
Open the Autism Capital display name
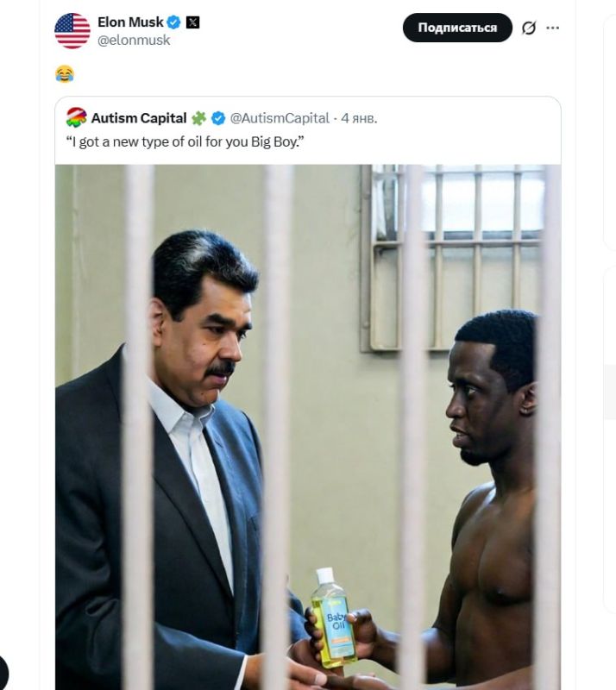point(139,118)
